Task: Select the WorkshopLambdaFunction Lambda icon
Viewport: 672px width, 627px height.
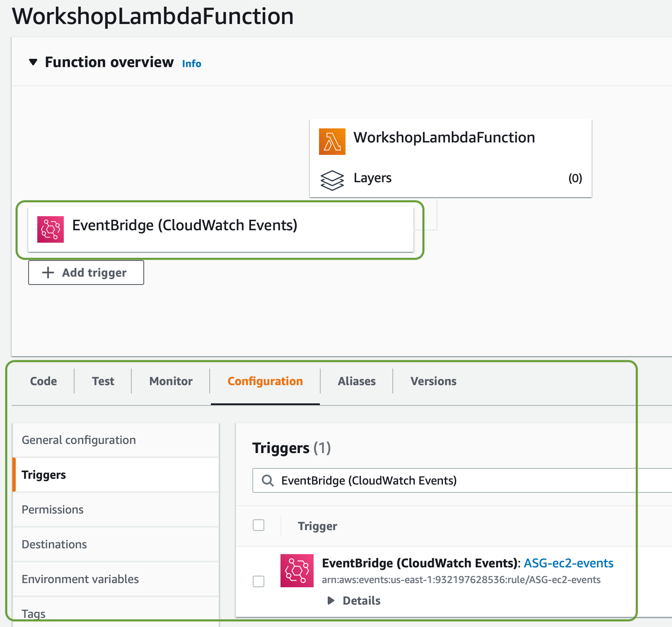Action: click(x=332, y=141)
